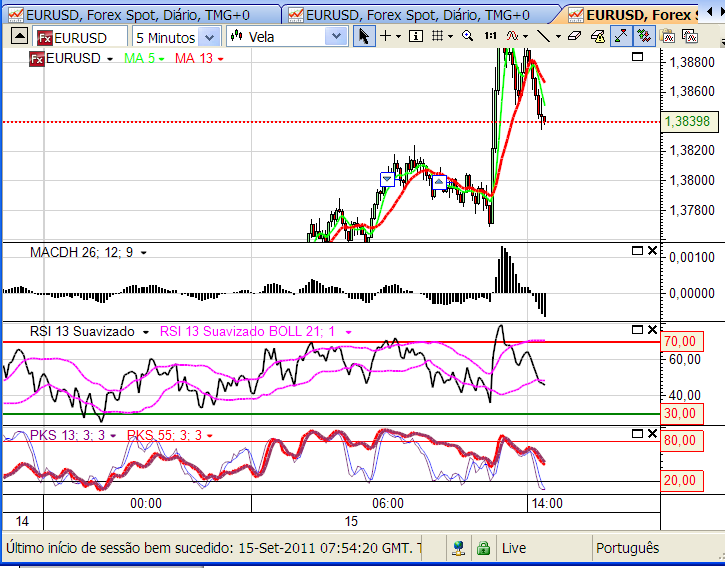Switch to the second EURUSD Diário tab

click(x=418, y=15)
